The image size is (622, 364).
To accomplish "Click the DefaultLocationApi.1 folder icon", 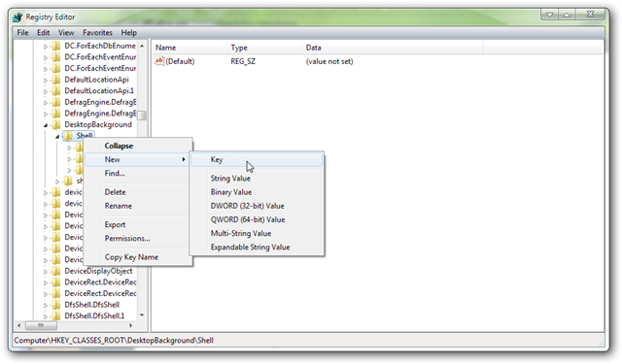I will point(56,91).
